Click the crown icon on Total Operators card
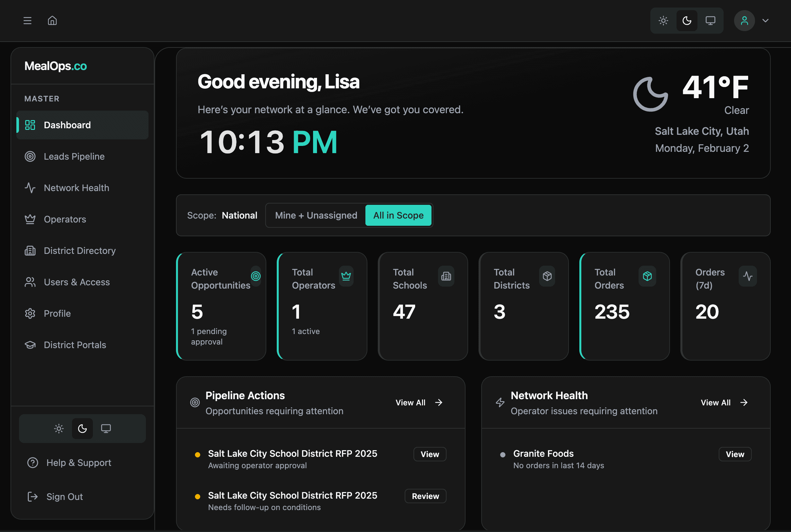791x532 pixels. click(346, 276)
